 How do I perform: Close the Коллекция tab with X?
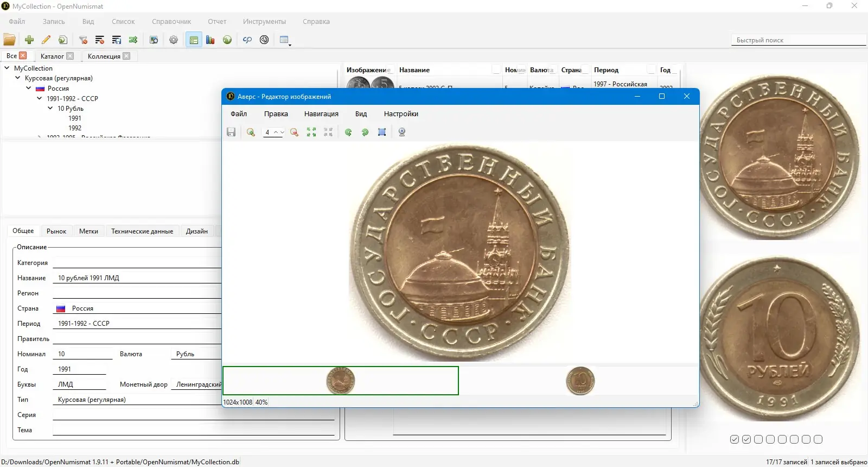pos(126,56)
